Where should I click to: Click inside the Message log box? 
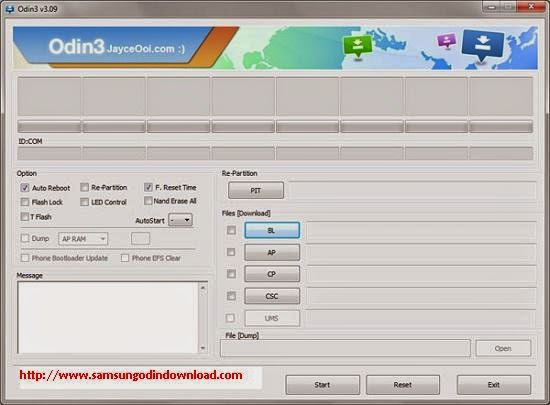[x=108, y=318]
